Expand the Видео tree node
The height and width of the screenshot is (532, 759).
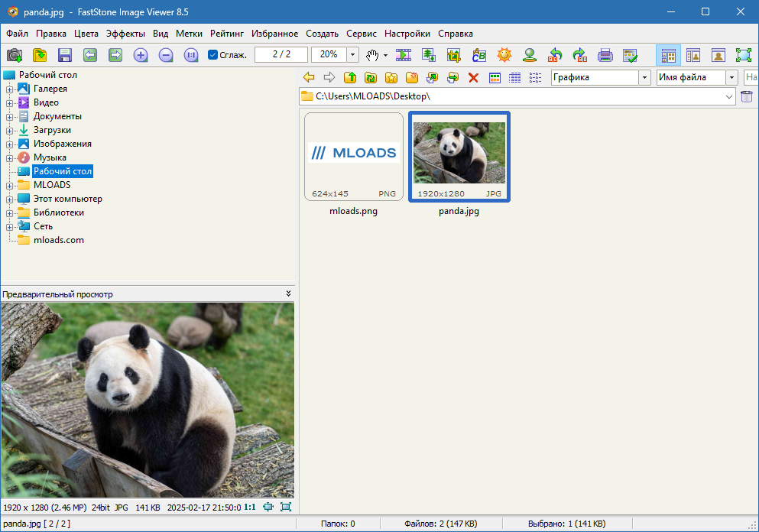9,103
